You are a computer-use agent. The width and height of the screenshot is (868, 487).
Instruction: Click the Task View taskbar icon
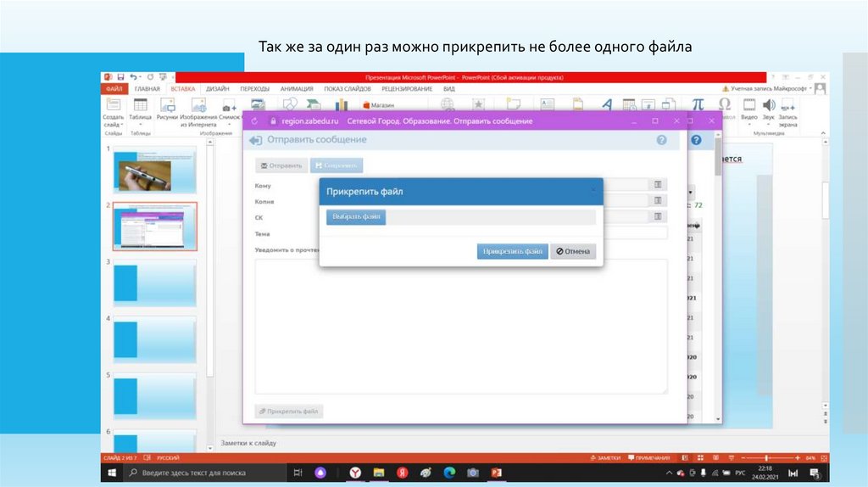(x=298, y=473)
